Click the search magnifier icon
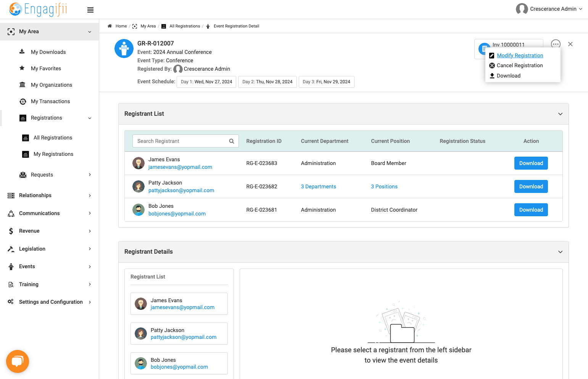Viewport: 588px width, 379px height. pos(232,141)
